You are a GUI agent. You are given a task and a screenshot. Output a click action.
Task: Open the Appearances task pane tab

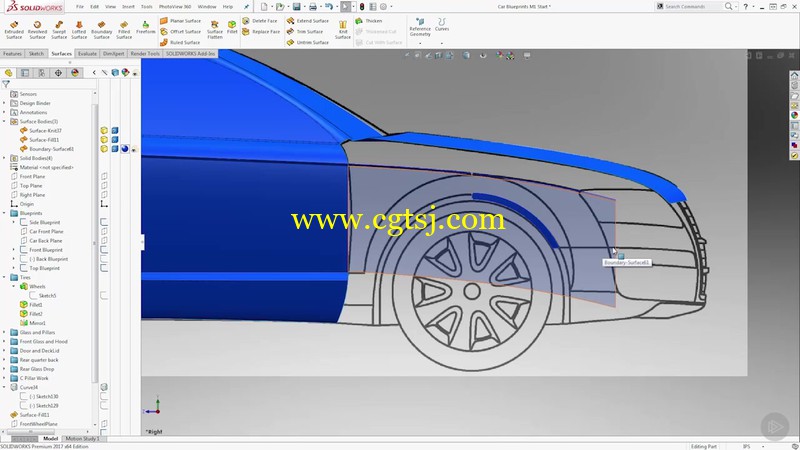point(794,116)
